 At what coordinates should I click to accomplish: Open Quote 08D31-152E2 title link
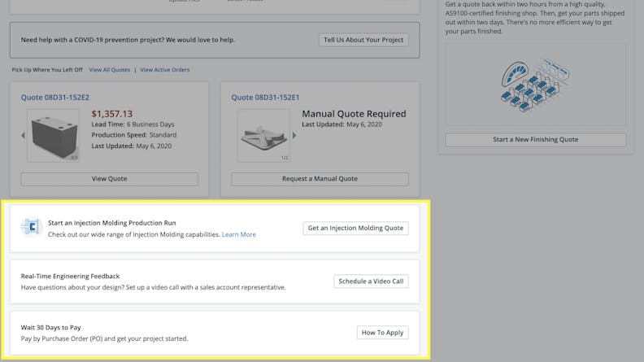(x=55, y=98)
